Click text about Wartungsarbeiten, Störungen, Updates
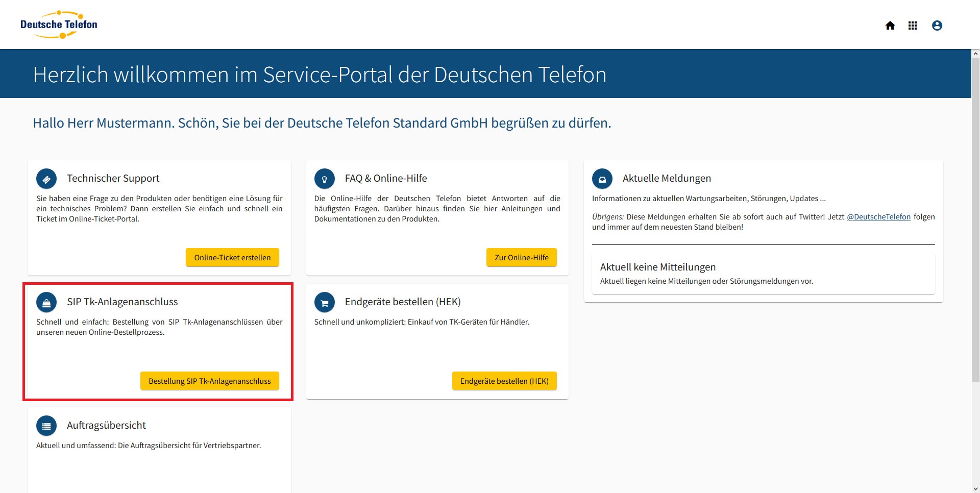This screenshot has width=980, height=493. (709, 199)
